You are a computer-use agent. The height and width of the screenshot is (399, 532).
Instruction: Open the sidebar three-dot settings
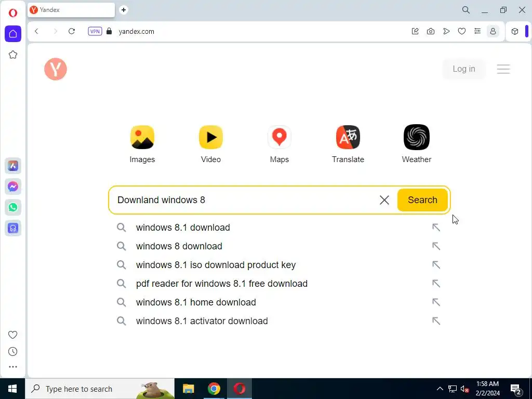pos(13,367)
